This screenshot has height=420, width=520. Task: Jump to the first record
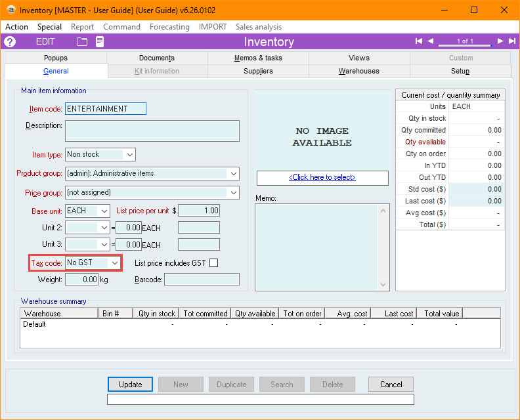pyautogui.click(x=419, y=41)
